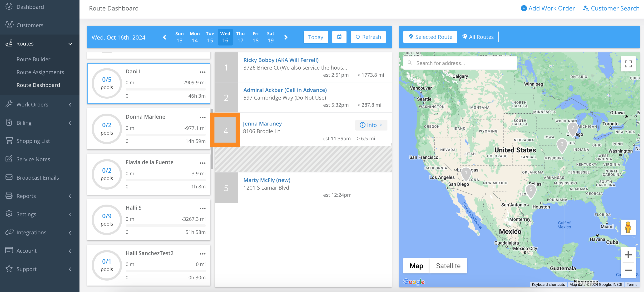Switch map to Satellite view
The image size is (644, 292).
coord(448,266)
